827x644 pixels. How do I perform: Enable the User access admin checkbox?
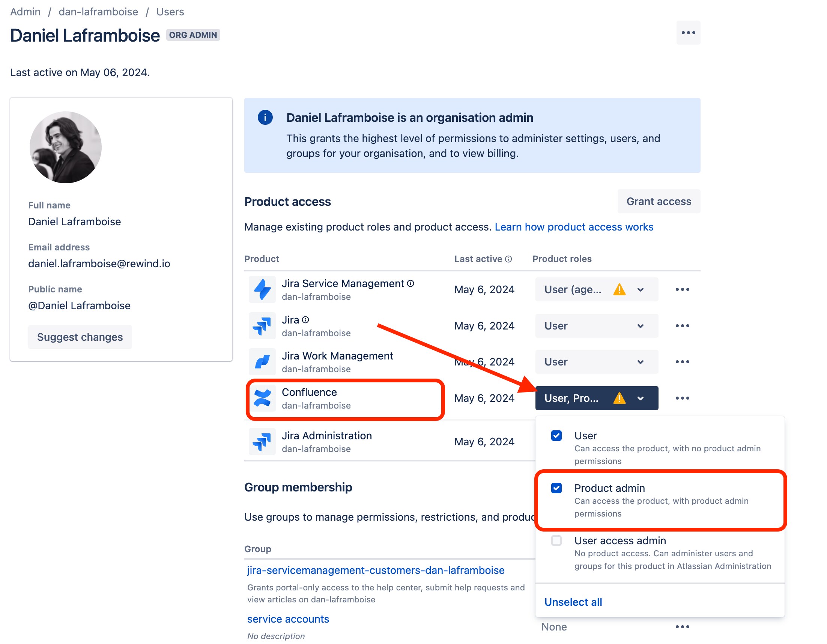pos(556,541)
